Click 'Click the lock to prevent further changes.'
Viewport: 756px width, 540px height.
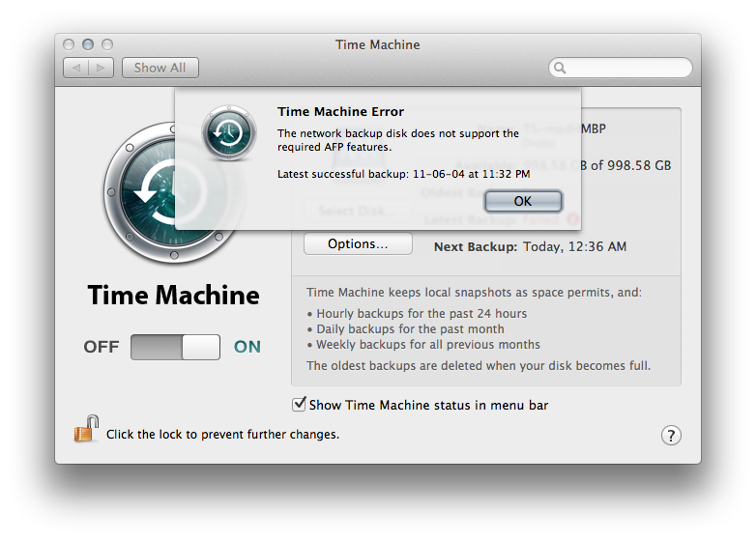click(x=222, y=435)
